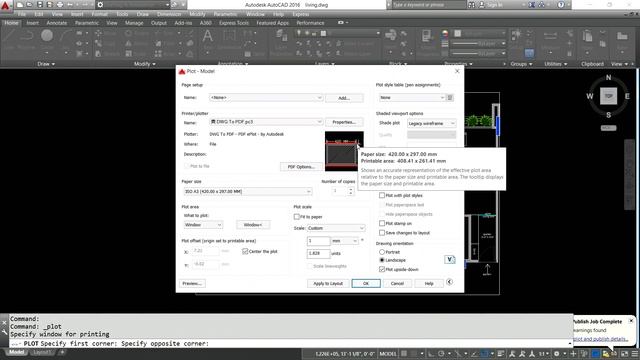Click the Save icon in quick access toolbar

coord(40,5)
